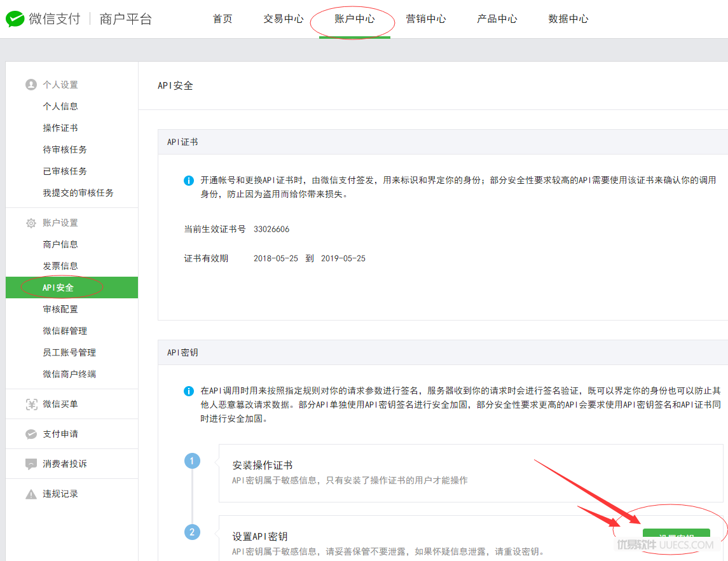The width and height of the screenshot is (728, 561).
Task: Click the 个人设置 person icon
Action: [31, 85]
